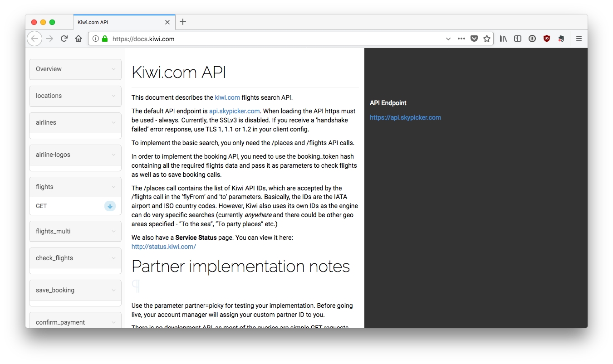Screen dimensions: 613x364
Task: Open the kiwi.com link in the intro
Action: pyautogui.click(x=227, y=97)
